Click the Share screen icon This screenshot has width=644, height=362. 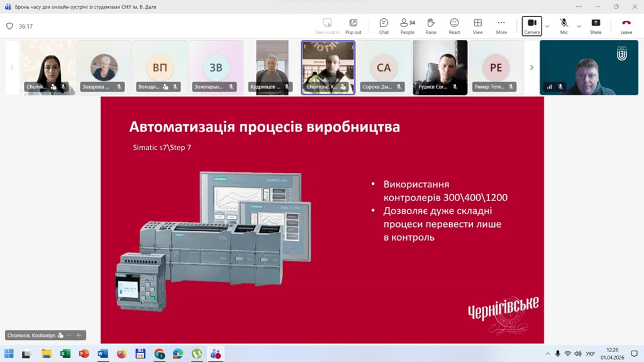[x=596, y=26]
